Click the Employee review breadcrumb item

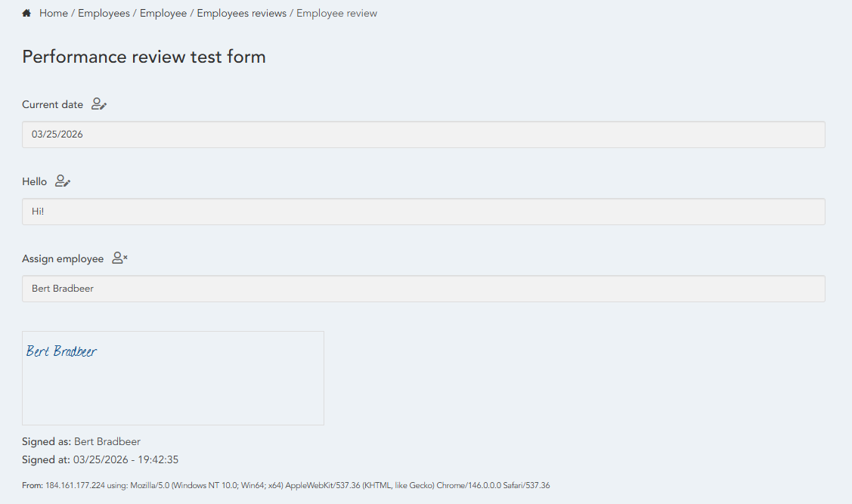click(336, 14)
